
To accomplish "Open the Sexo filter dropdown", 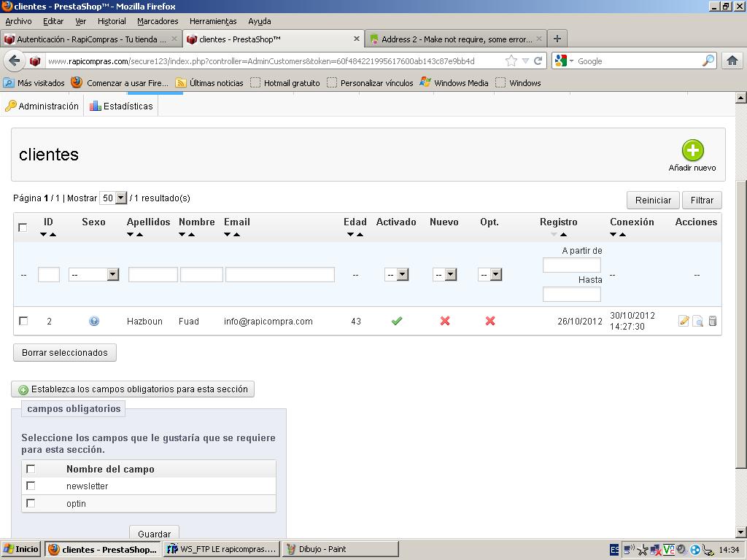I will (94, 275).
